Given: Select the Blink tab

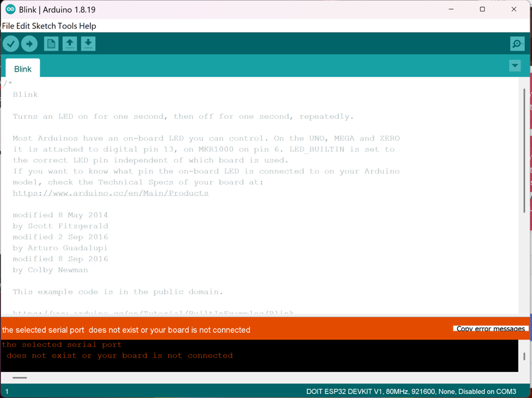Looking at the screenshot, I should pyautogui.click(x=22, y=69).
